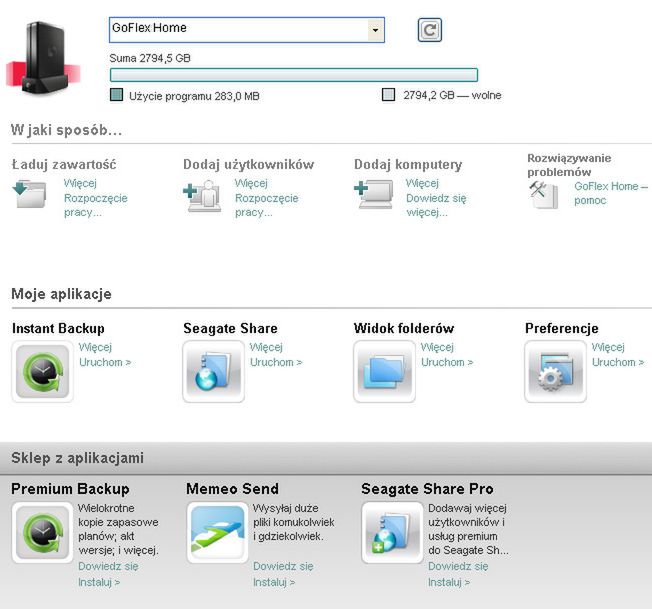Click Dowiedz się under Memeo Send

pos(284,567)
